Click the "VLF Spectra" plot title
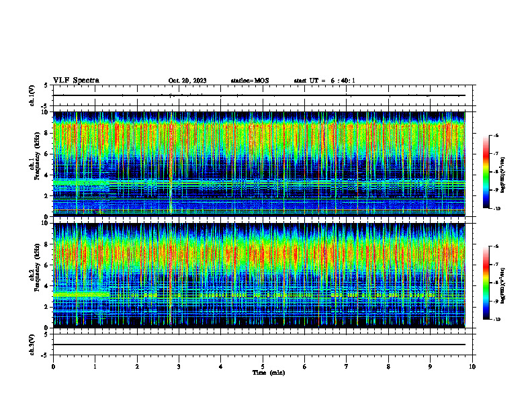The width and height of the screenshot is (532, 411). pos(76,81)
